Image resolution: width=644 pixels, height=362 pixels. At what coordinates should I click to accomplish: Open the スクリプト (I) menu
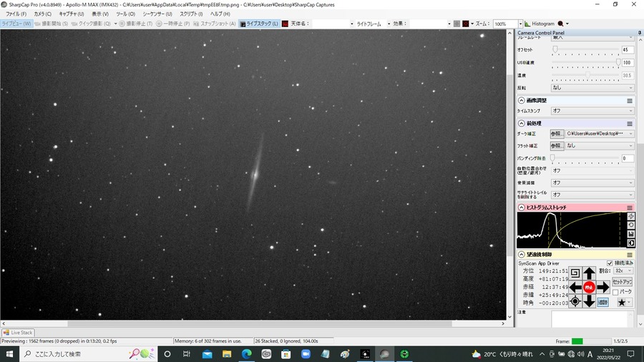191,14
